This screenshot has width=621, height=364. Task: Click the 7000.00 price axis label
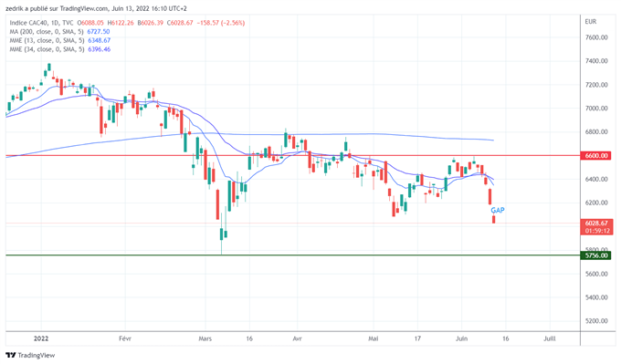(596, 108)
